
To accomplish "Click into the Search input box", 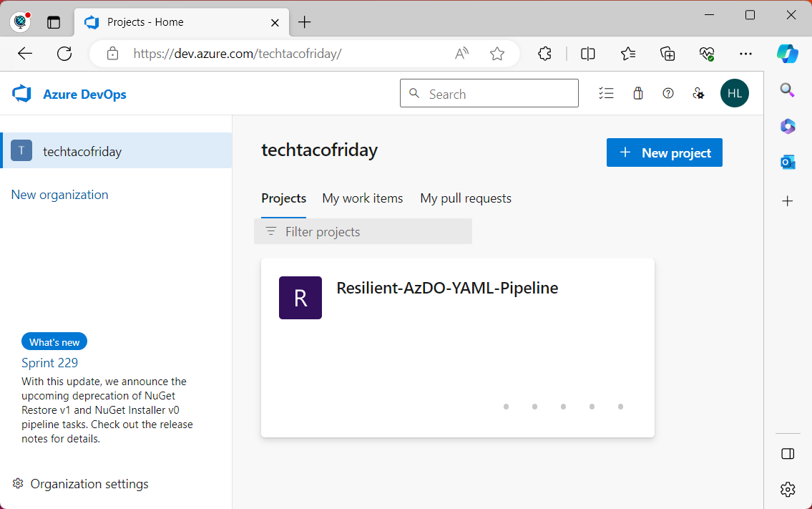I will (x=489, y=93).
